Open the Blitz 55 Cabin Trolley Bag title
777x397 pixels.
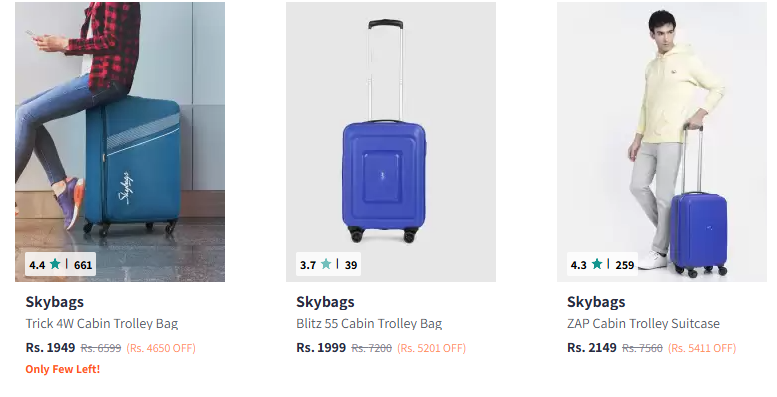pyautogui.click(x=369, y=324)
